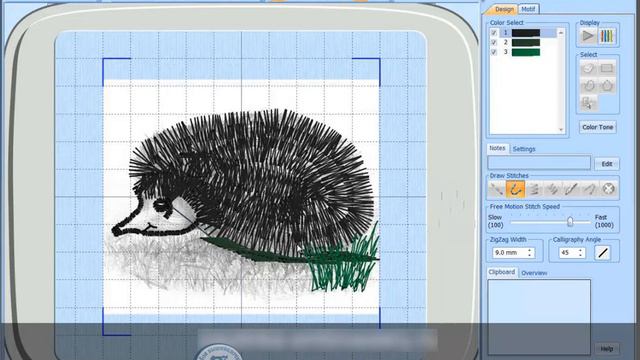Viewport: 640px width, 360px height.
Task: Adjust the Free Motion Stitch Speed slider
Action: [x=570, y=221]
